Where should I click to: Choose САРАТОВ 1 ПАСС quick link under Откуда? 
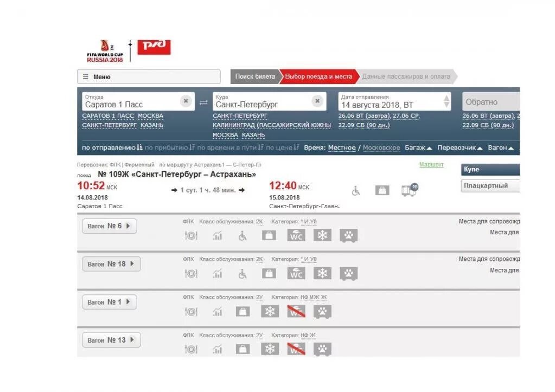pos(108,115)
